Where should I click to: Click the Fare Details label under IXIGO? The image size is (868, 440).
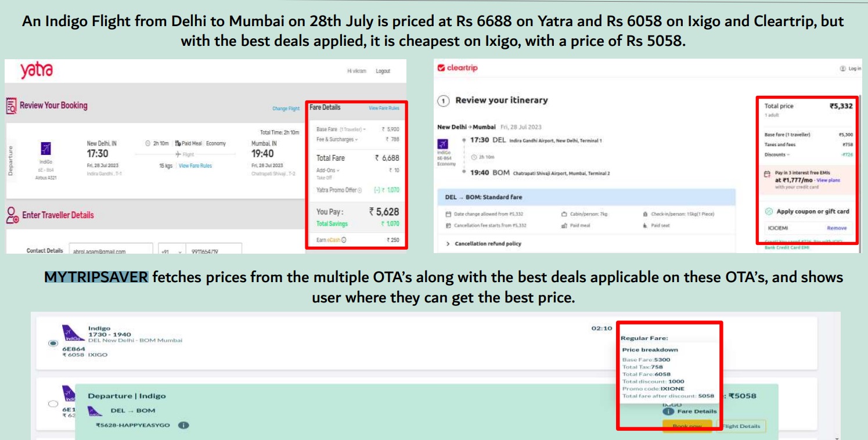(697, 412)
